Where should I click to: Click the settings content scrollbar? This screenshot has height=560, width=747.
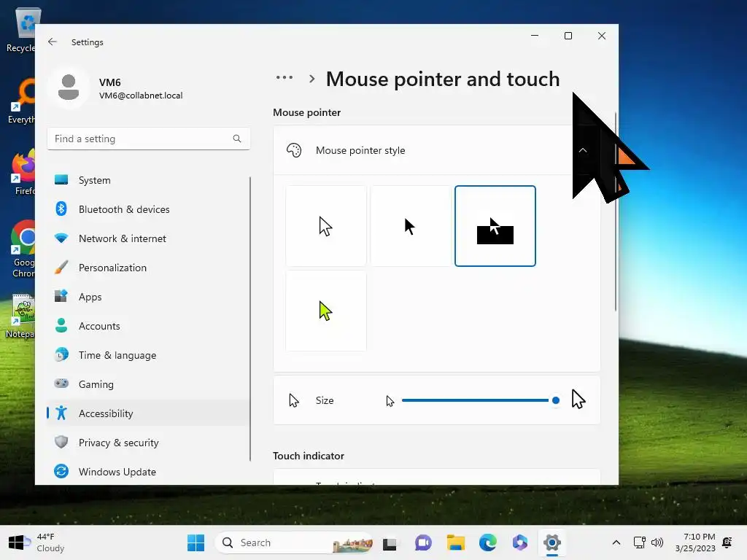616,212
